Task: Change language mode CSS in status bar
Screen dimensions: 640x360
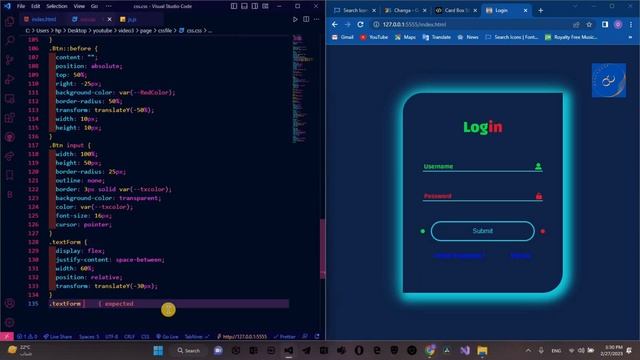Action: point(145,336)
